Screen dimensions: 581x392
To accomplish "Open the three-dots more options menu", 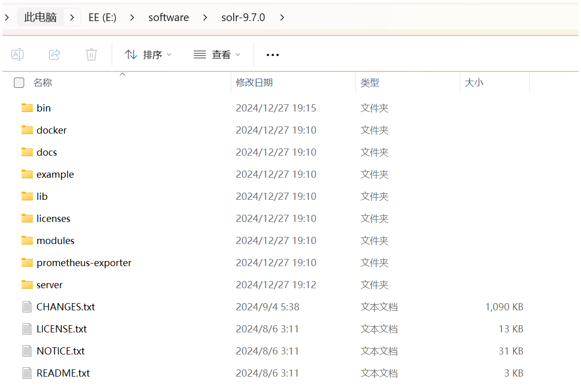I will [x=273, y=54].
